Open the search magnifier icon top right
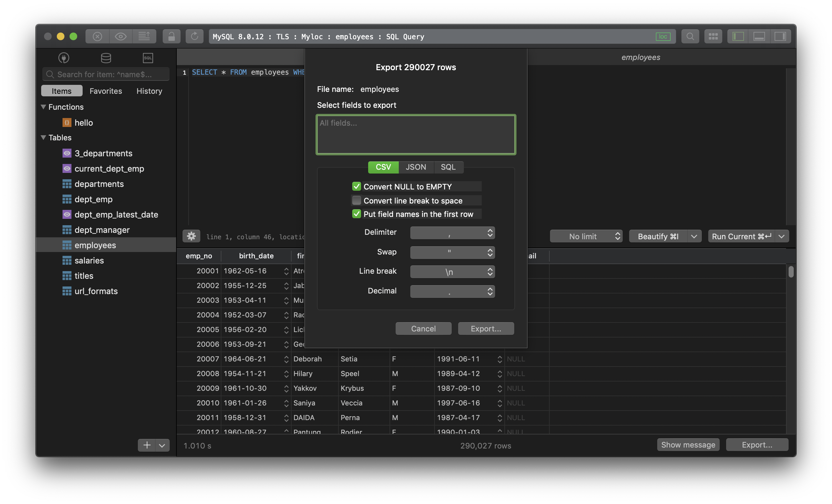832x504 pixels. point(690,36)
